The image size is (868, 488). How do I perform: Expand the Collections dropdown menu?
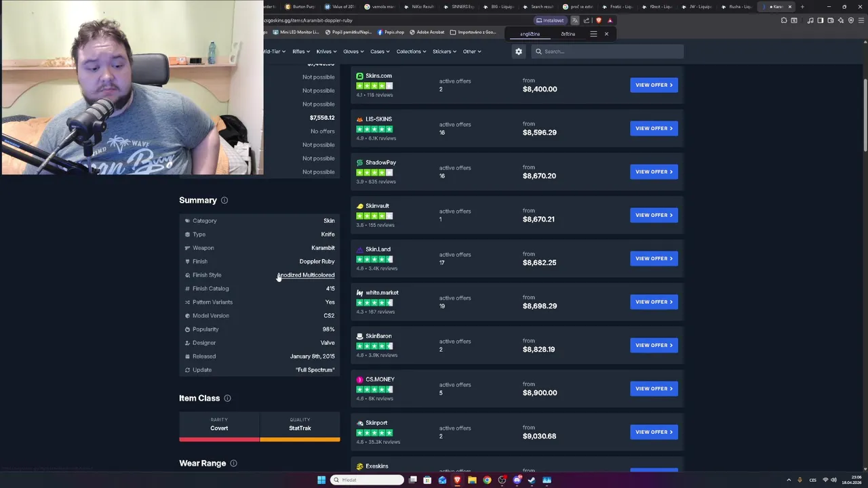click(x=411, y=52)
